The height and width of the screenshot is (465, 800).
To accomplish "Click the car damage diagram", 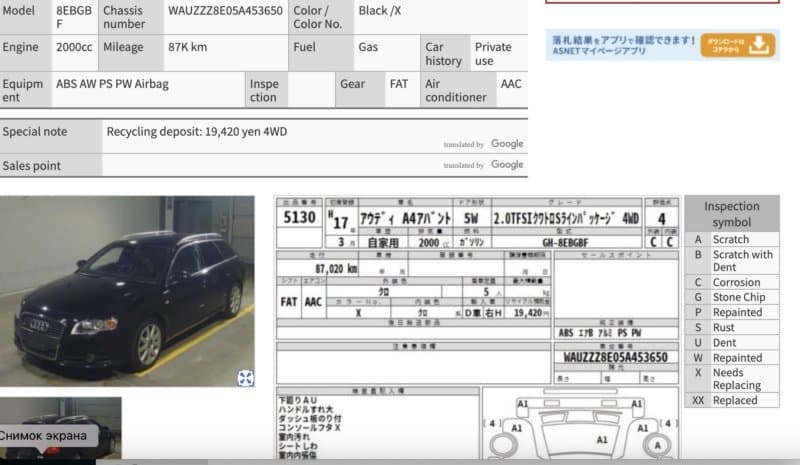I will click(580, 423).
